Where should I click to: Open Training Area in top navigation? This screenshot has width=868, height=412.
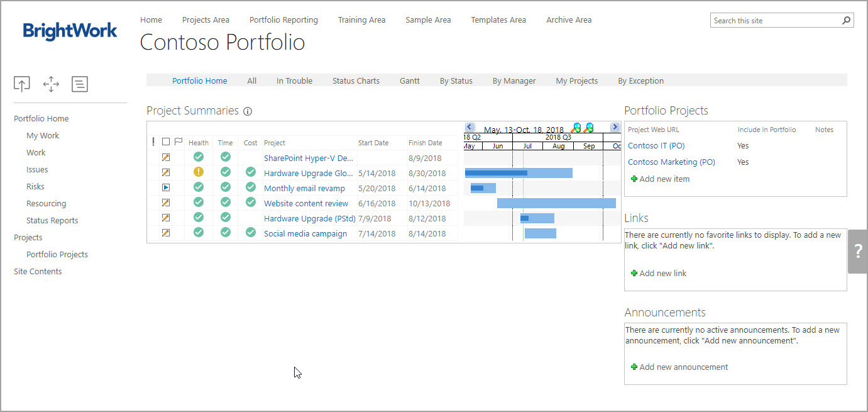(x=361, y=20)
